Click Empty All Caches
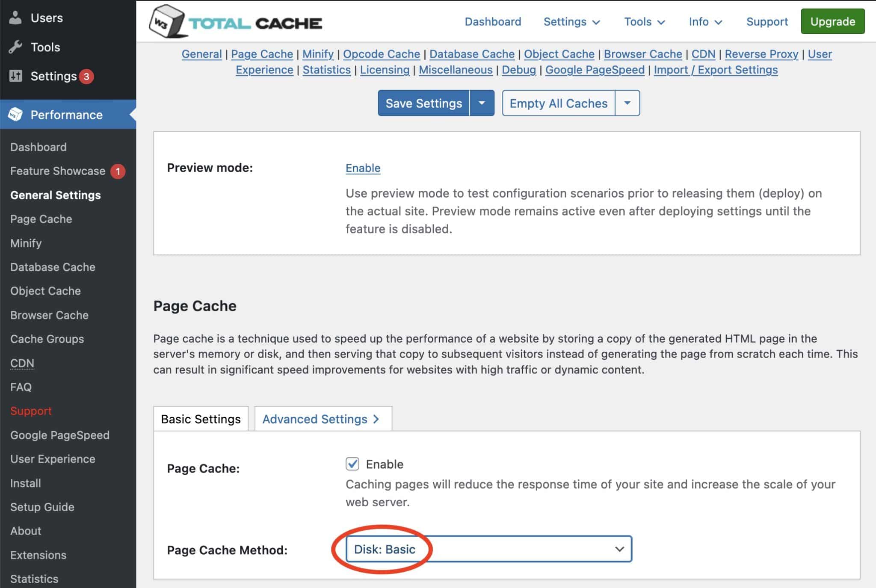 [x=558, y=103]
